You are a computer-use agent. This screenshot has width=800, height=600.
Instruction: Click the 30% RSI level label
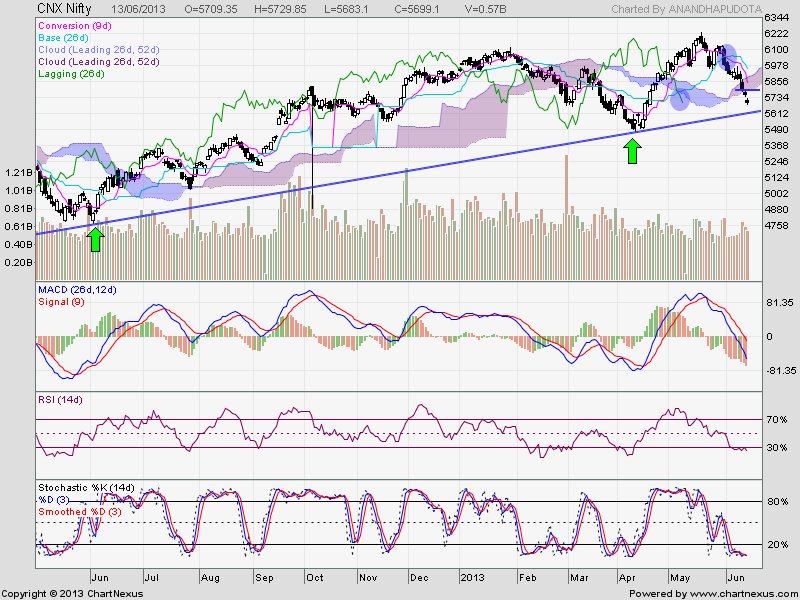tap(777, 447)
